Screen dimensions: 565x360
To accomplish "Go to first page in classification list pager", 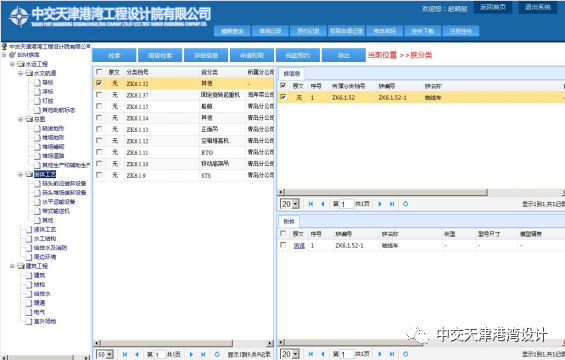I will click(125, 355).
